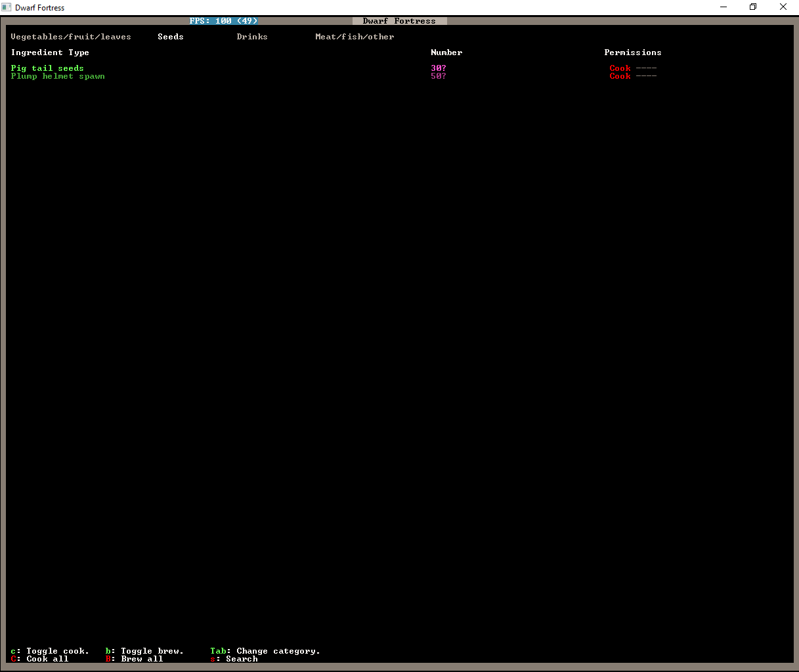Click the Toggle brew hint
Screen dimensions: 799x672
coord(144,651)
